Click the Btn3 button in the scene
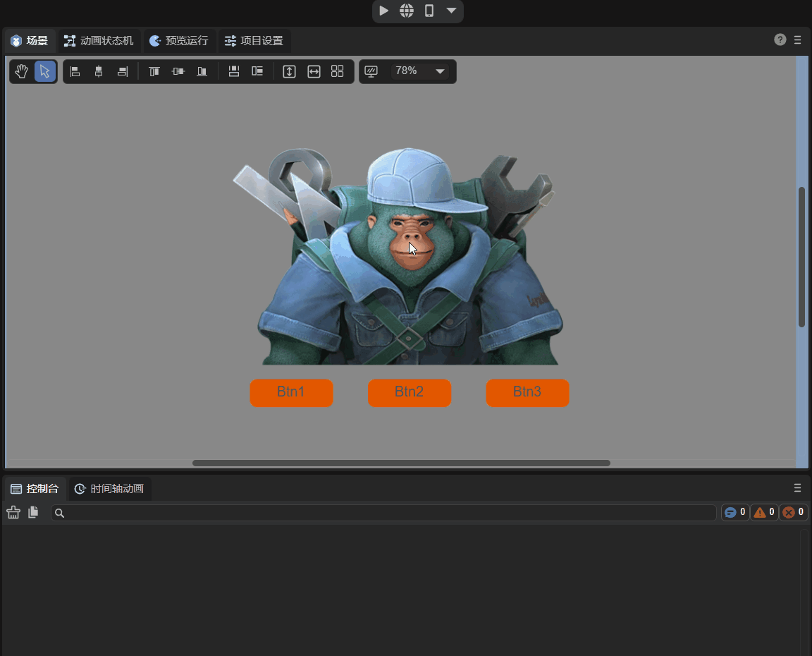 527,393
